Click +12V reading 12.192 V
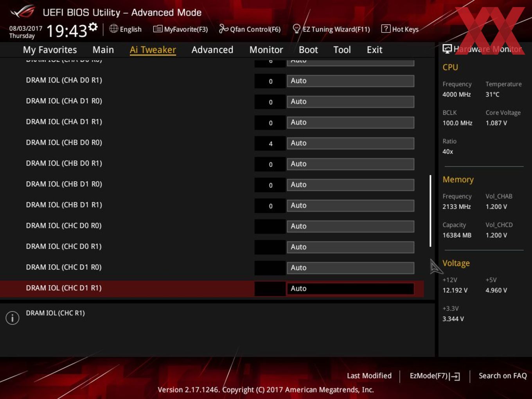 (x=455, y=290)
